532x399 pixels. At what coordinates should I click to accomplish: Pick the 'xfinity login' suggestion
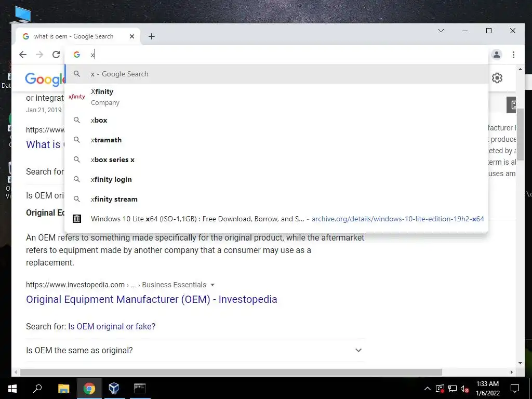coord(276,179)
